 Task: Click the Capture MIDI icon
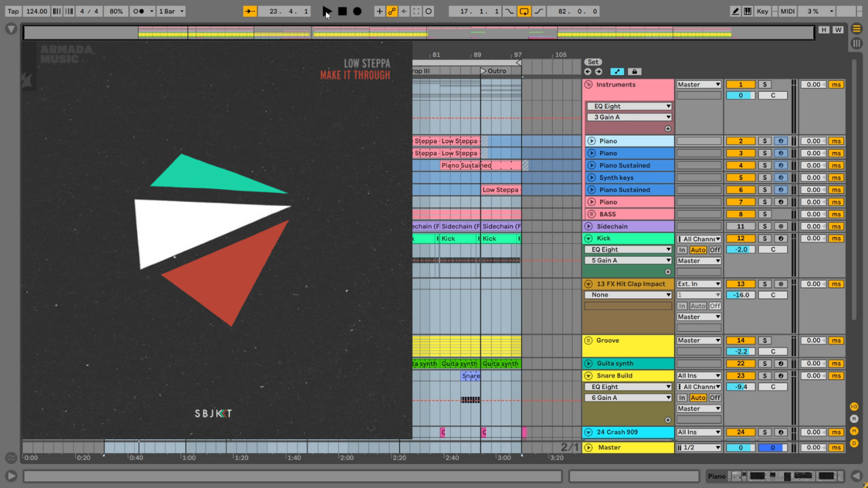[x=416, y=12]
